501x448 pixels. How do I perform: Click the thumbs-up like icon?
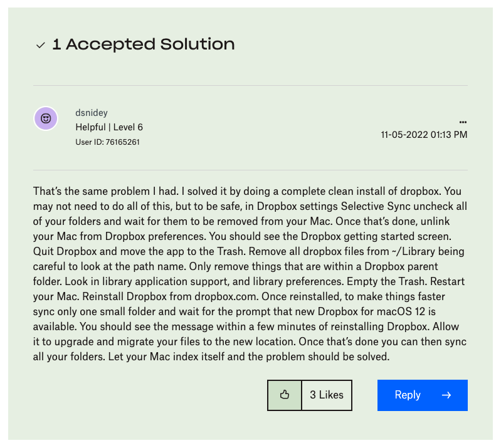tap(284, 395)
